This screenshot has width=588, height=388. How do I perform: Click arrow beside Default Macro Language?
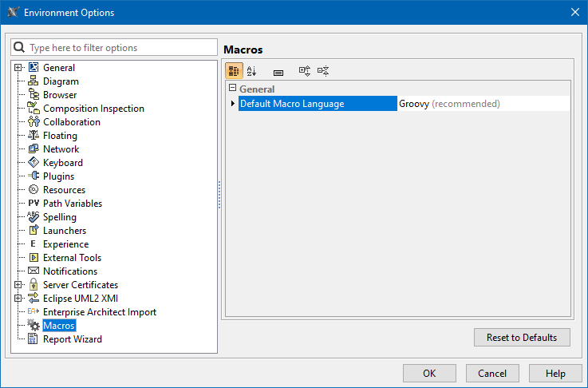[232, 104]
